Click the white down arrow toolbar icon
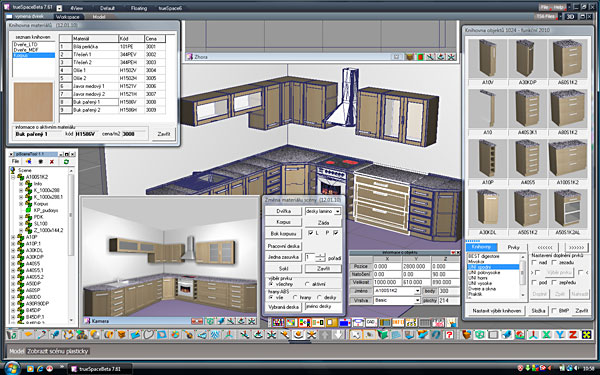This screenshot has width=600, height=375. 338,335
